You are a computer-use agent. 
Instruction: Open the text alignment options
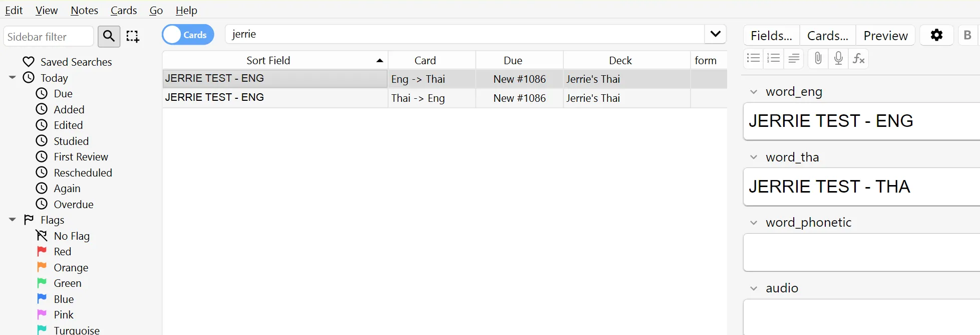(794, 58)
